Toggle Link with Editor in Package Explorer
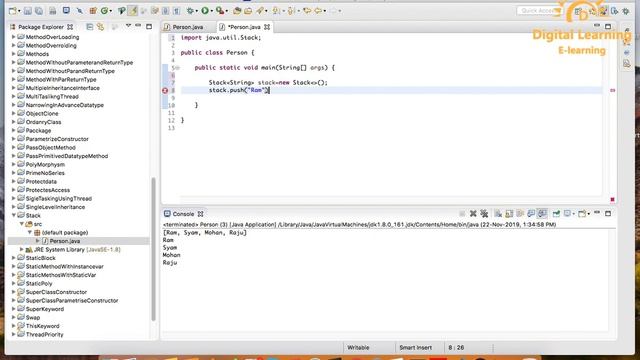The height and width of the screenshot is (360, 640). click(100, 27)
